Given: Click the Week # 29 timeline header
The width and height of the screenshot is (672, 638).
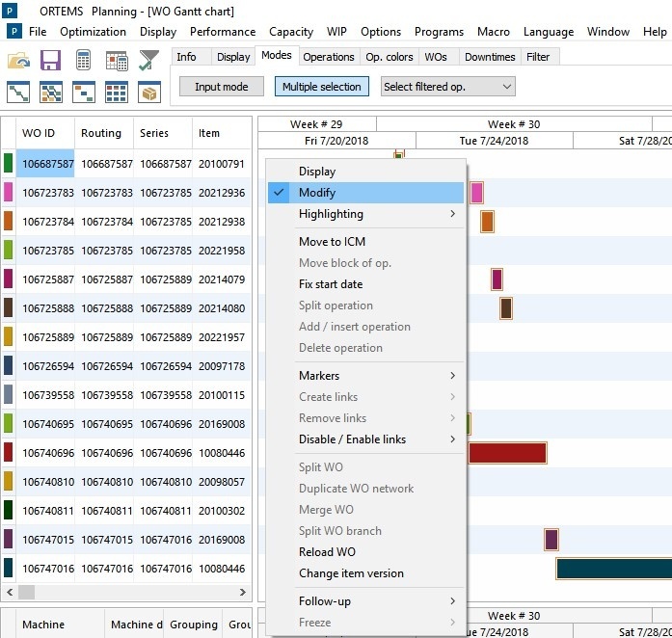Looking at the screenshot, I should (316, 124).
